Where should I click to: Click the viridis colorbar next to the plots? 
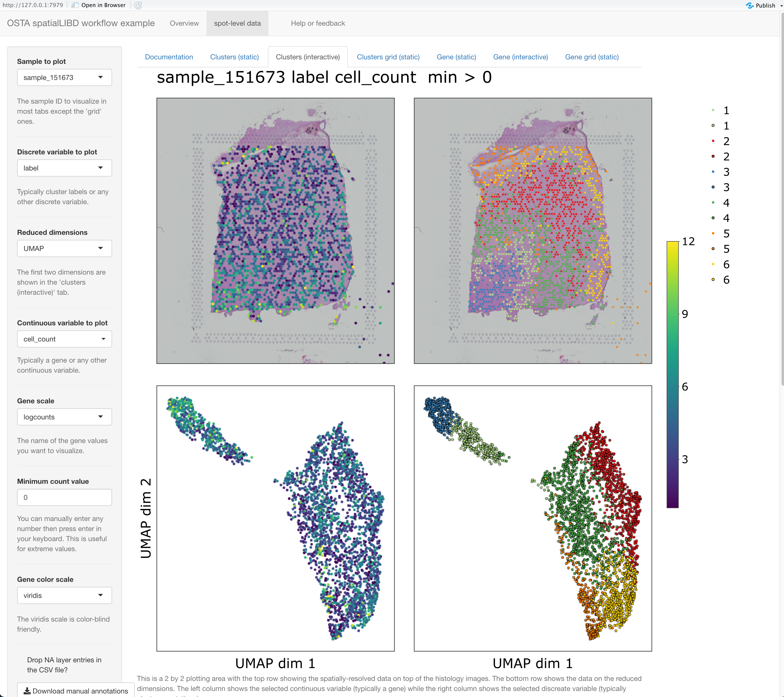[672, 374]
